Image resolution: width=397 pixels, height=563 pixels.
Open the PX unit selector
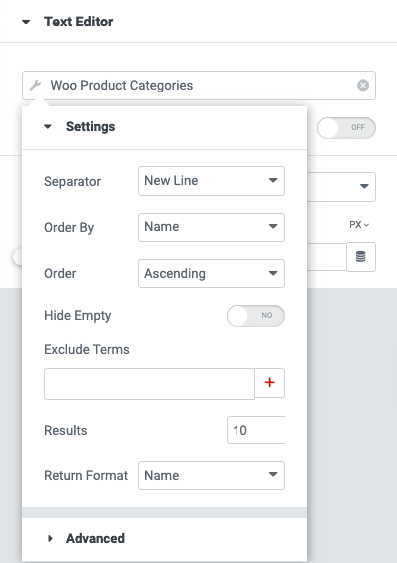pyautogui.click(x=359, y=225)
